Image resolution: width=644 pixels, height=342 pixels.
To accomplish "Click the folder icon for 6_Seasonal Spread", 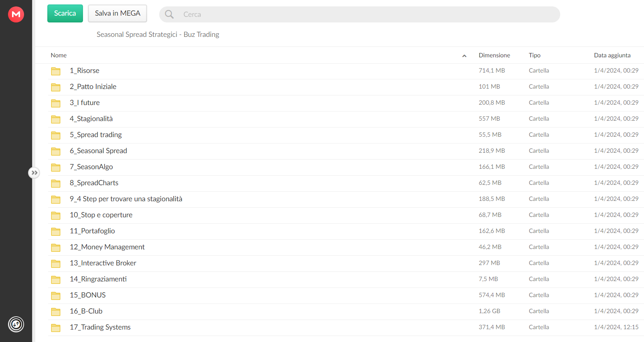I will click(x=56, y=151).
